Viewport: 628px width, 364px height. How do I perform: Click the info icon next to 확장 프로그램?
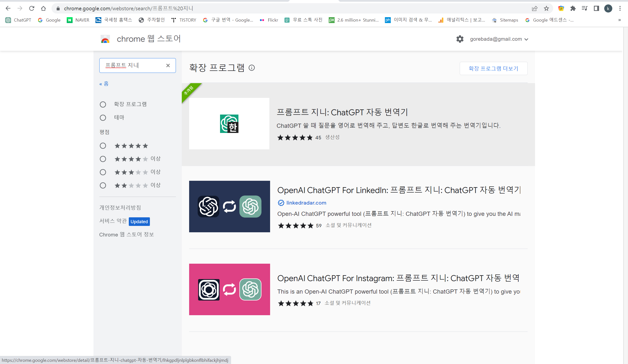(252, 68)
